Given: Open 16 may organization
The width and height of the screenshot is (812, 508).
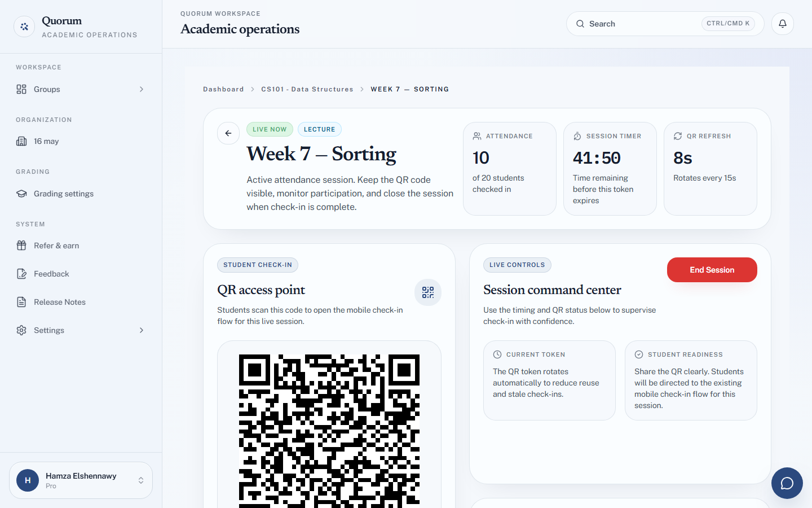Looking at the screenshot, I should click(81, 141).
